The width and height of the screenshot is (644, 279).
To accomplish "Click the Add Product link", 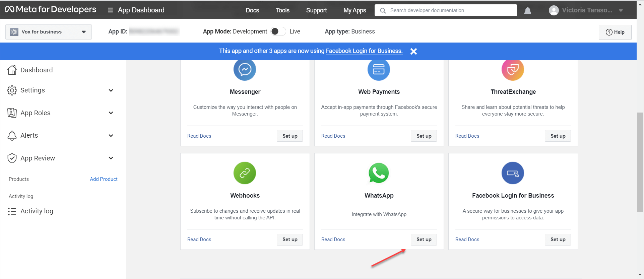I will 104,179.
